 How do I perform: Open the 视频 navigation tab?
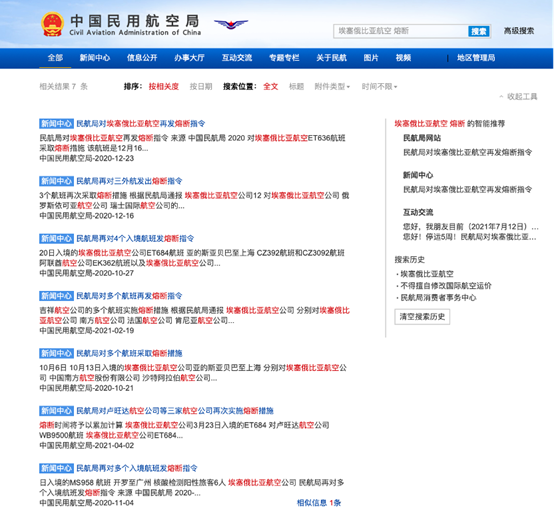point(403,58)
